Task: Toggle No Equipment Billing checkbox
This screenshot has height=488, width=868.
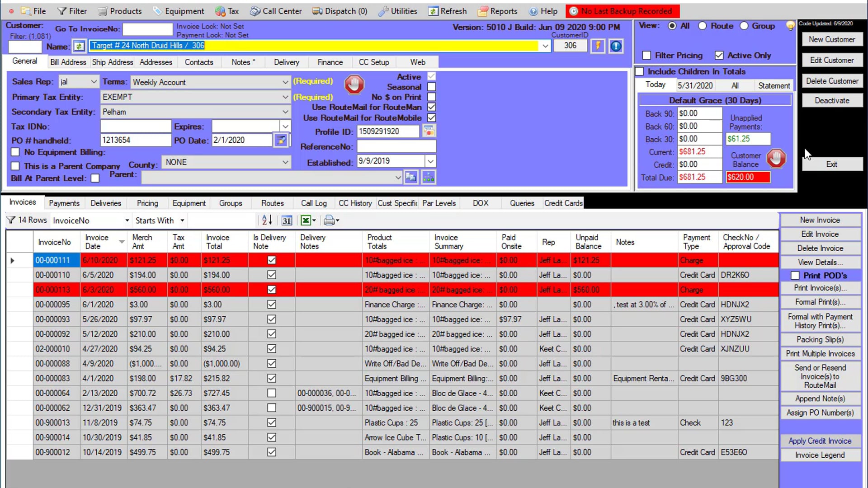Action: click(x=15, y=152)
